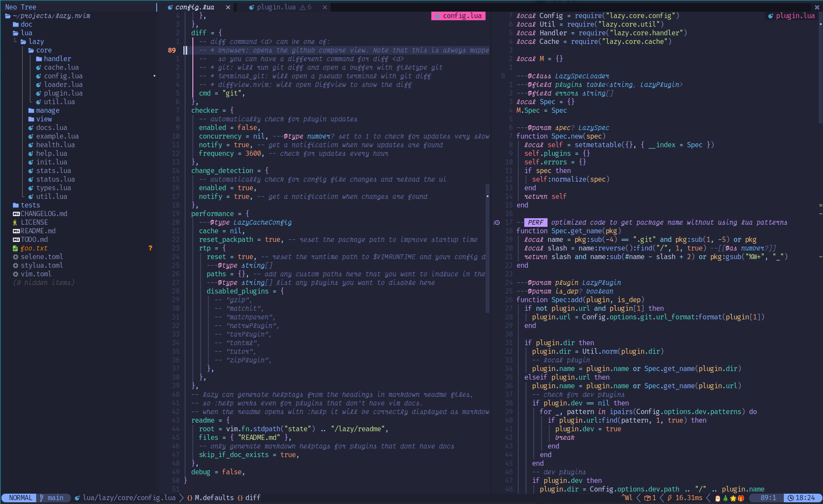Click the gear icon beside stylua.toml
The width and height of the screenshot is (823, 504).
[15, 266]
